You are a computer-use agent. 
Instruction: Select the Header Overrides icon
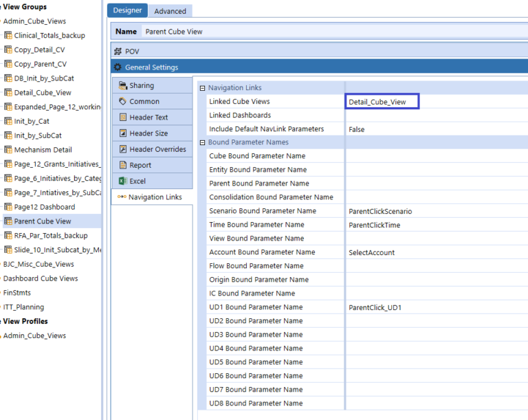pos(123,149)
